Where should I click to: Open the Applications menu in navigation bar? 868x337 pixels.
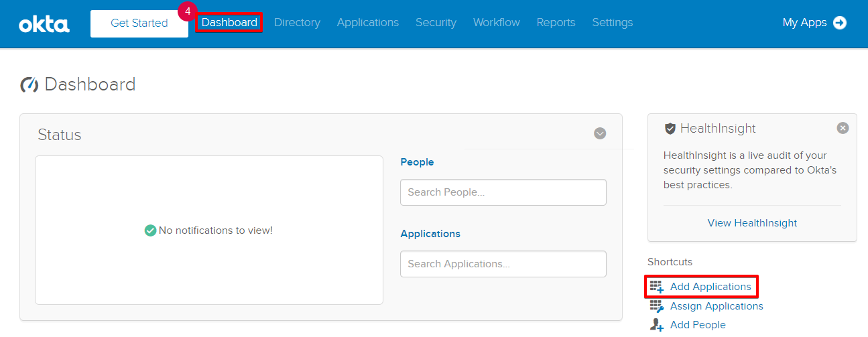(x=367, y=23)
